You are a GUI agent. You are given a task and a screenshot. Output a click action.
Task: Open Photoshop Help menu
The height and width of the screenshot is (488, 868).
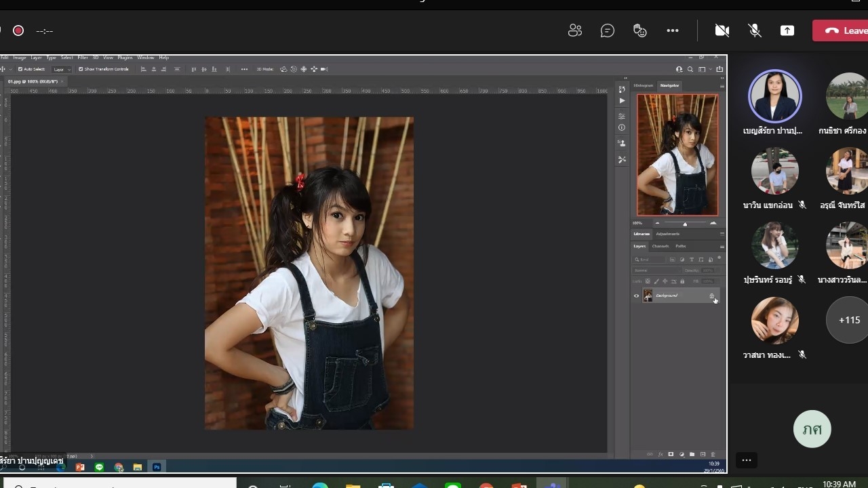pyautogui.click(x=164, y=58)
